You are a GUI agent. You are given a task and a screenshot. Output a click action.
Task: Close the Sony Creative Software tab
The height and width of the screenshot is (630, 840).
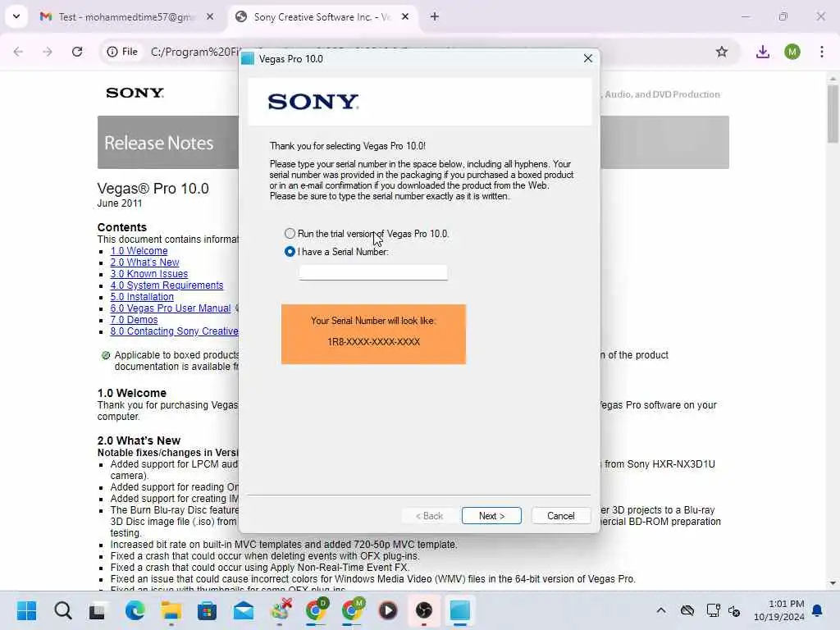405,17
